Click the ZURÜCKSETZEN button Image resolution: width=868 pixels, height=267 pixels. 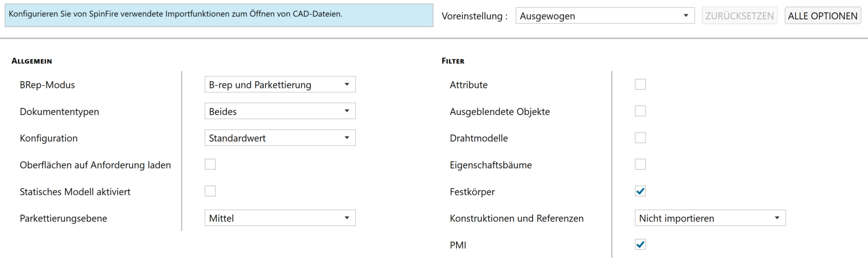click(739, 16)
